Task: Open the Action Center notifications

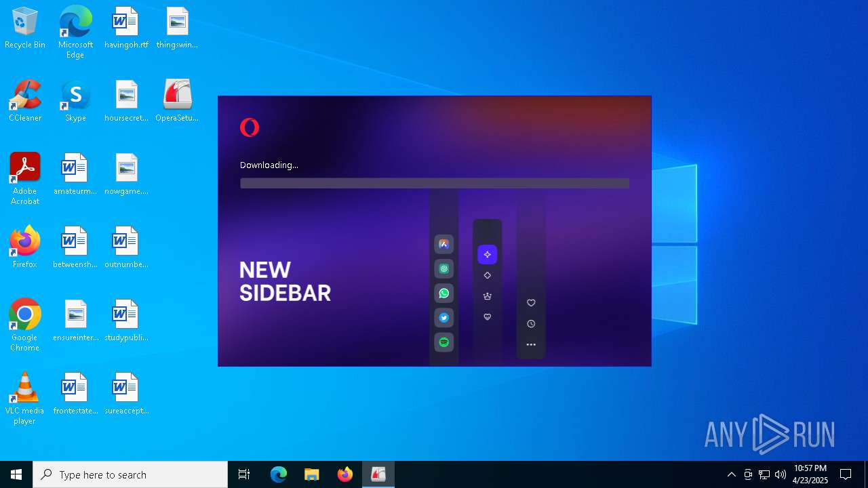Action: [x=846, y=474]
